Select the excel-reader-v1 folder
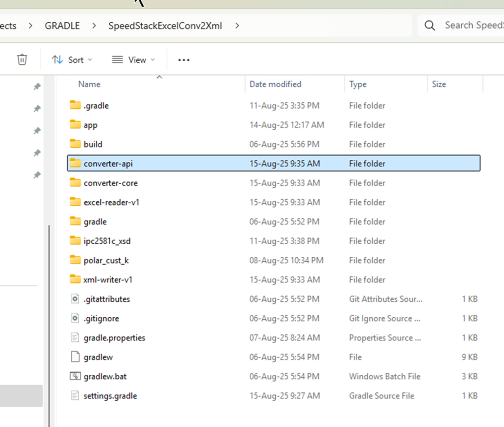Screen dimensions: 504x427 (111, 202)
